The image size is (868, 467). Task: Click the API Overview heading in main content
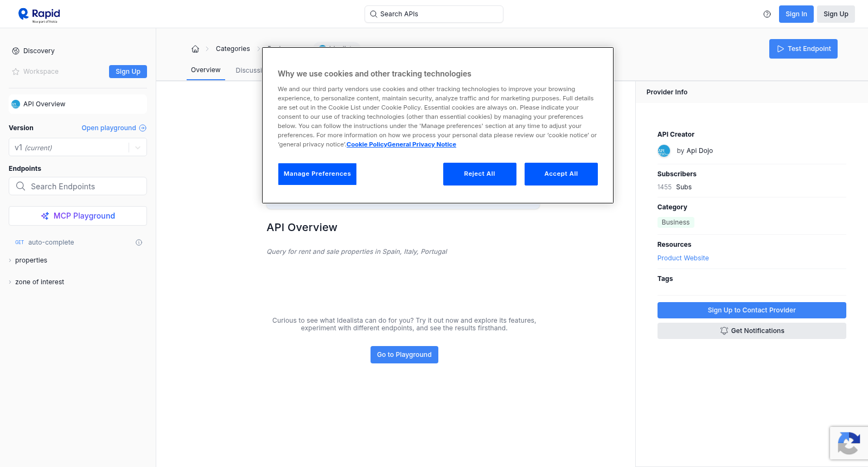(x=302, y=228)
